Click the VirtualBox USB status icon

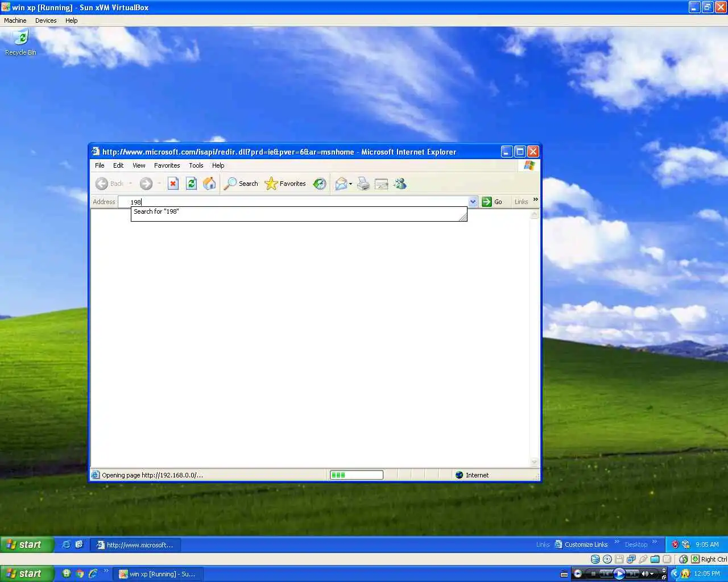pyautogui.click(x=643, y=559)
